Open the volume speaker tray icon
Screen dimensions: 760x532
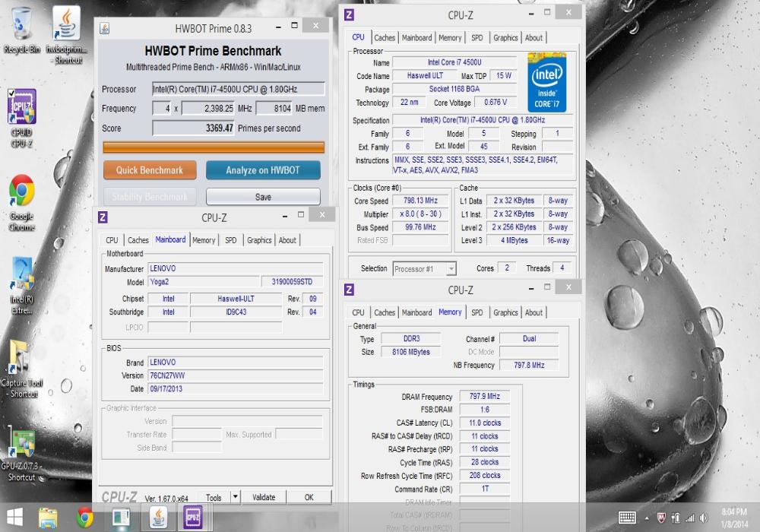pos(704,518)
